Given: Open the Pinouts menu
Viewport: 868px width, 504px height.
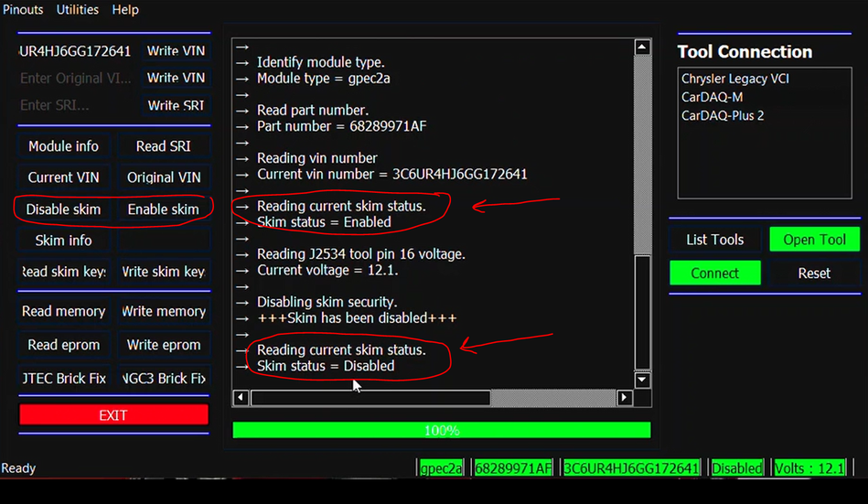Looking at the screenshot, I should tap(22, 9).
